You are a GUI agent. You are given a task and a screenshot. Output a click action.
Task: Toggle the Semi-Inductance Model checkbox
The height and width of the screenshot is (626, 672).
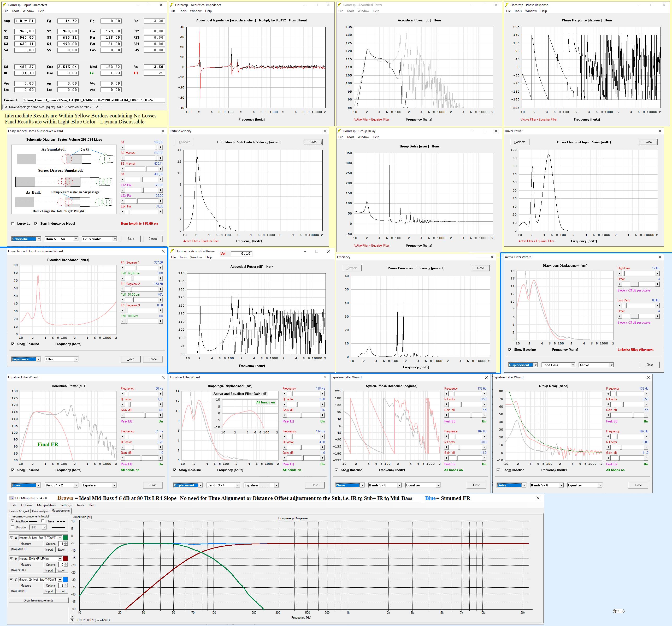click(36, 224)
